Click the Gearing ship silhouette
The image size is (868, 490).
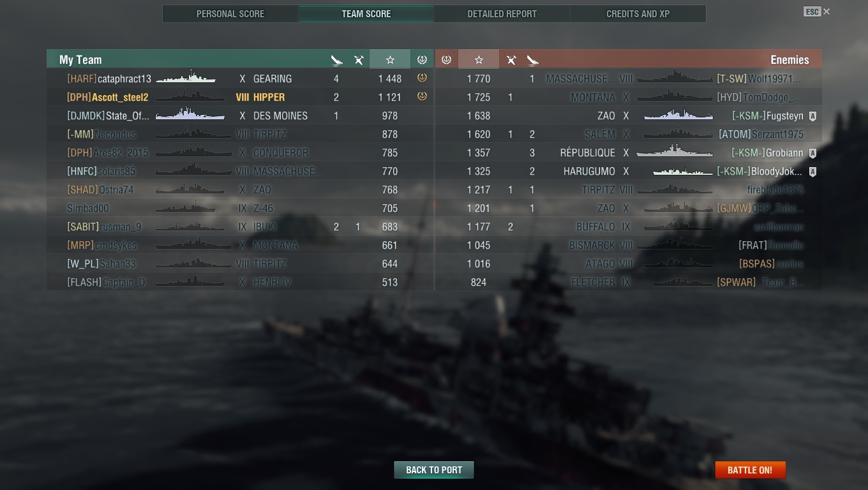point(186,78)
